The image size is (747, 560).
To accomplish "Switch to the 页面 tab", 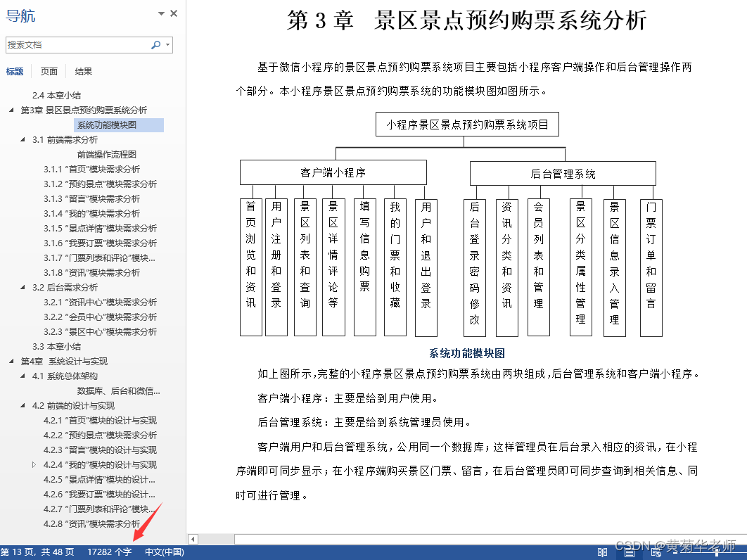I will (x=49, y=71).
